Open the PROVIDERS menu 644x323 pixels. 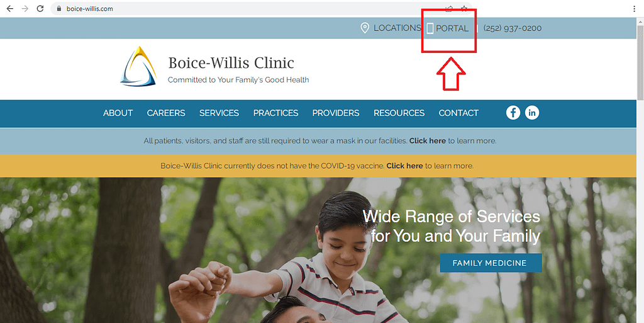(336, 113)
